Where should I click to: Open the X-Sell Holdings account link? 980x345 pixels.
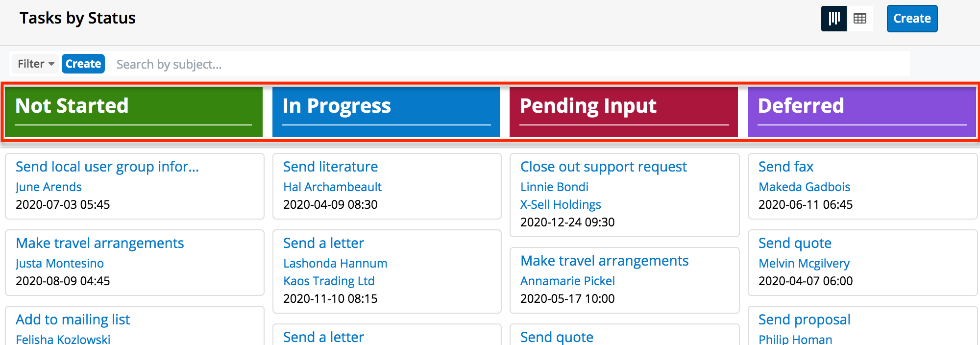click(561, 204)
